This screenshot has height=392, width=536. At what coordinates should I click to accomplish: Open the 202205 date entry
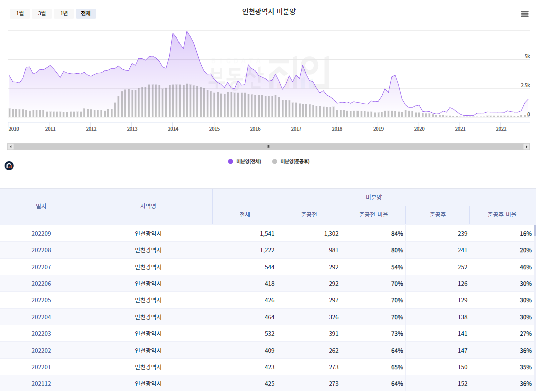(x=41, y=300)
